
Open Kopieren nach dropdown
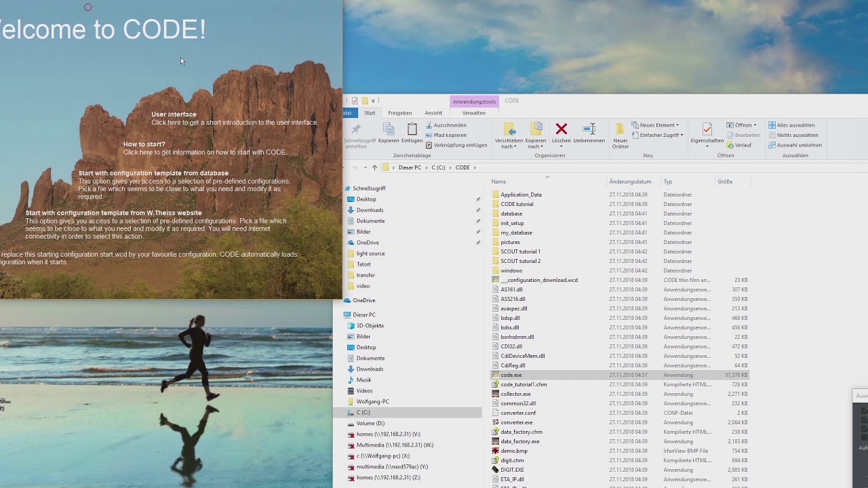tap(535, 144)
